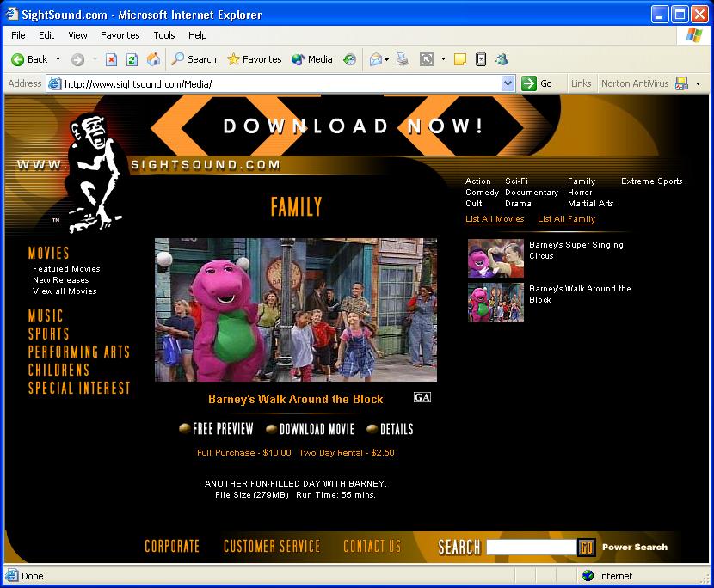Open movie DETAILS
714x588 pixels.
(x=391, y=429)
